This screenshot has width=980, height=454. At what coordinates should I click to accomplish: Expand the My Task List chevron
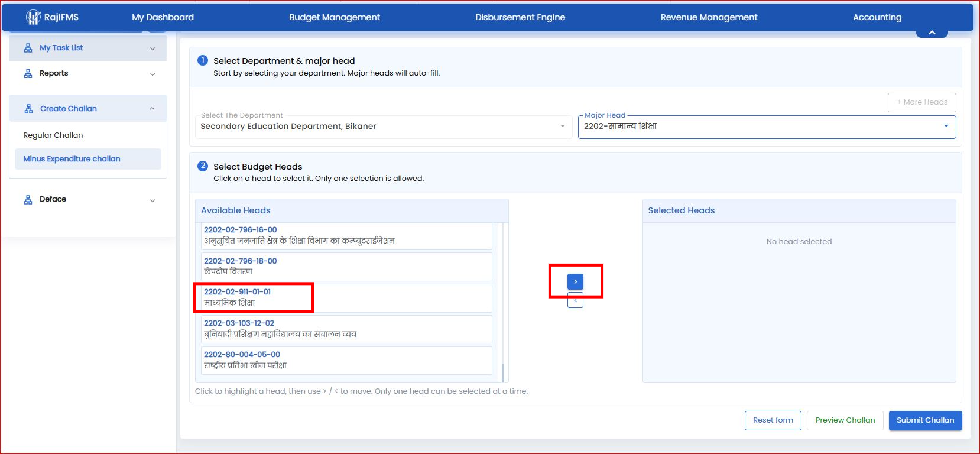tap(152, 48)
